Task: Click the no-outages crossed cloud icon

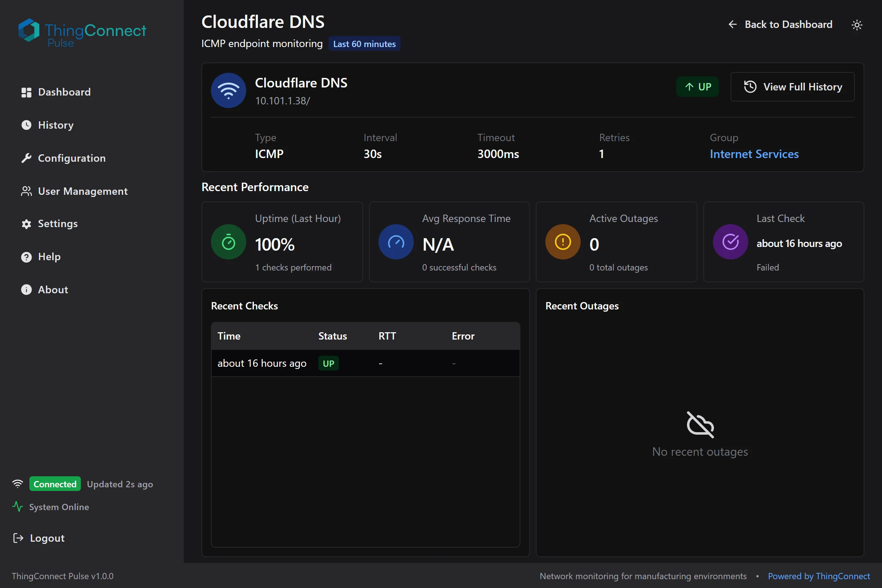Action: [x=700, y=424]
